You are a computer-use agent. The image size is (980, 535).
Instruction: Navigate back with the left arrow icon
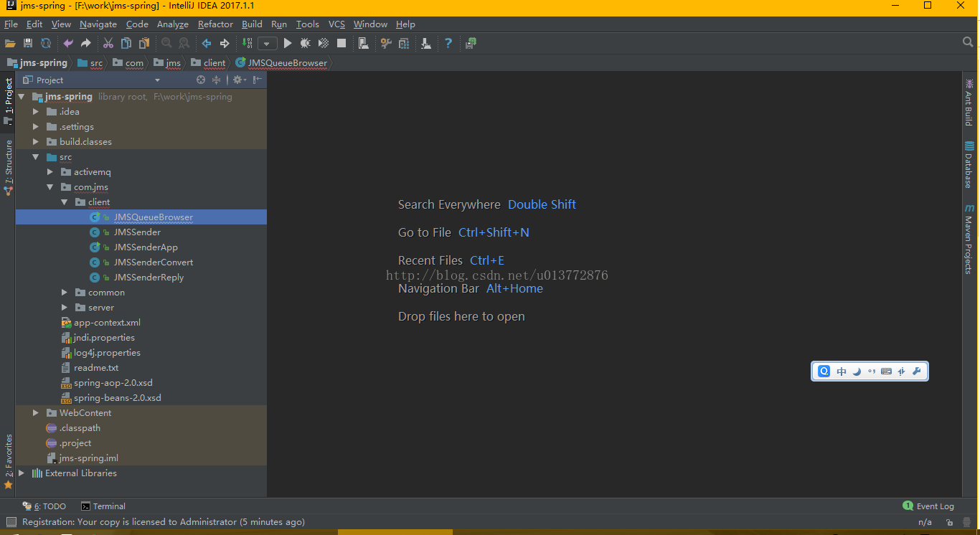207,43
